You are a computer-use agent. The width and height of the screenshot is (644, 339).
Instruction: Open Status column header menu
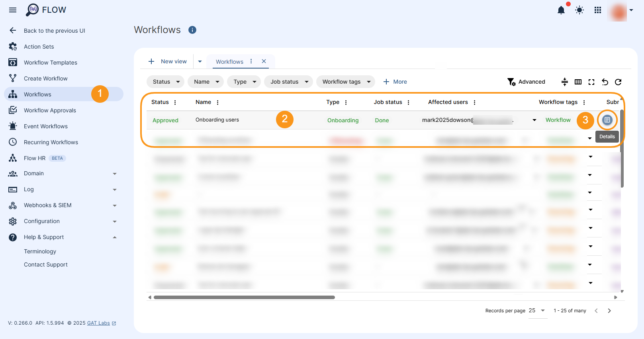coord(175,102)
